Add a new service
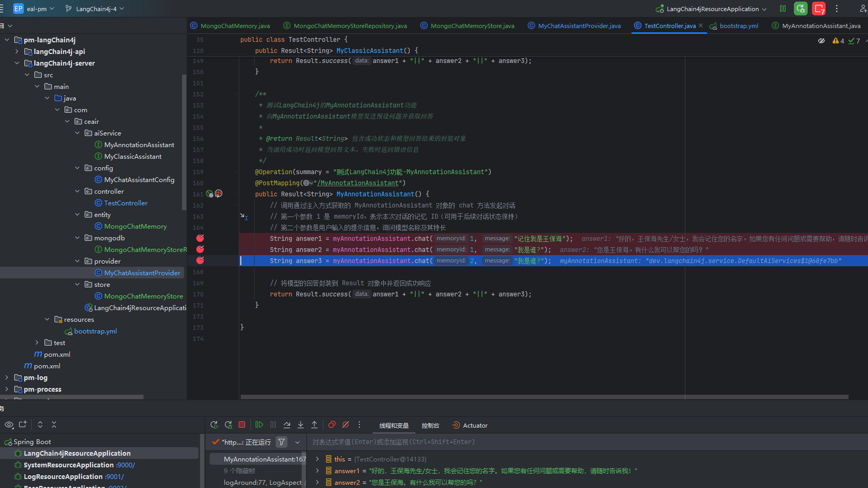 click(23, 424)
